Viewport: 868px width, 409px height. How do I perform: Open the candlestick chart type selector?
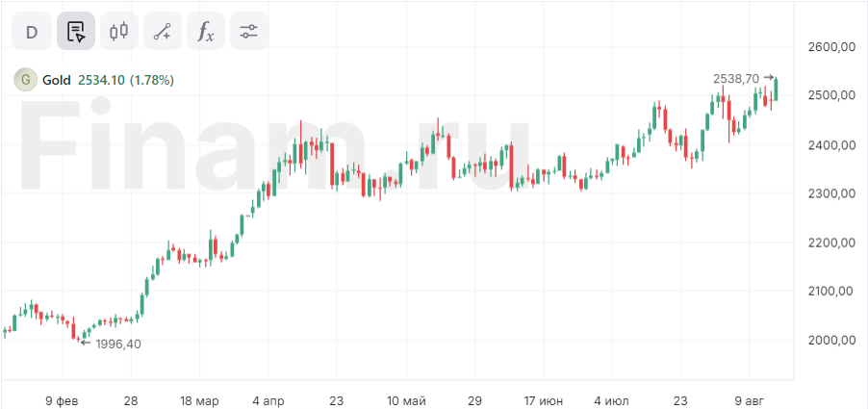point(119,32)
